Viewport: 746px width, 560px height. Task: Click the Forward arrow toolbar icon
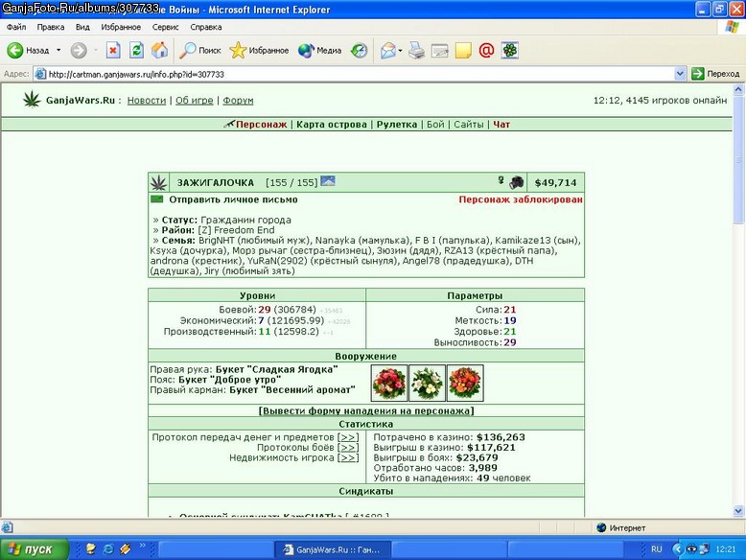pyautogui.click(x=79, y=50)
